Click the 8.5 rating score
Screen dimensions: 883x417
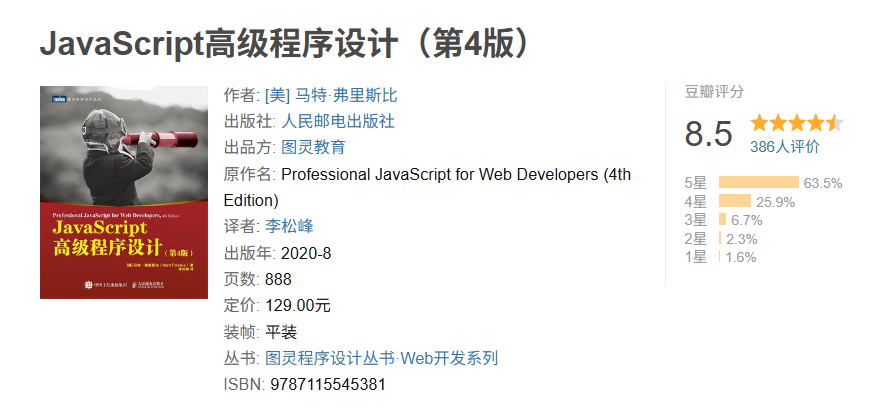click(x=708, y=134)
